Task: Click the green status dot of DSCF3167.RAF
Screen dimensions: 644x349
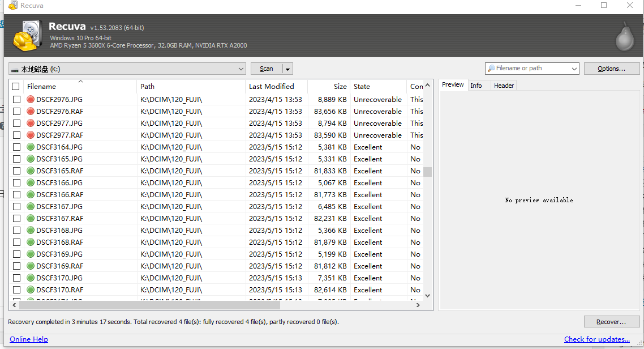Action: click(x=31, y=218)
